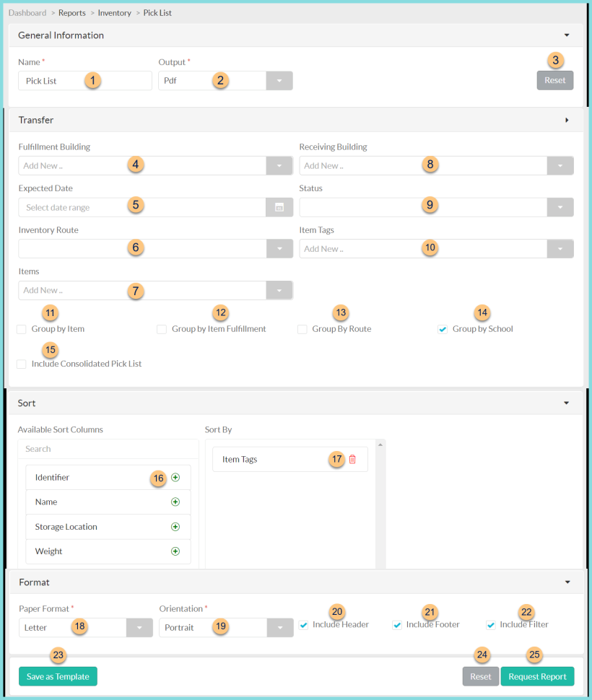Viewport: 592px width, 700px height.
Task: Expand the Transfer section
Action: pyautogui.click(x=567, y=120)
